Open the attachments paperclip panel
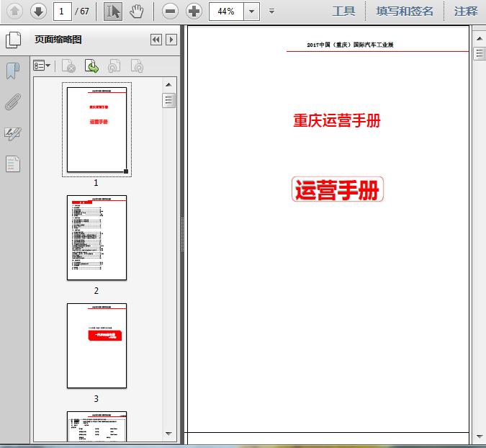The width and height of the screenshot is (486, 448). coord(13,102)
